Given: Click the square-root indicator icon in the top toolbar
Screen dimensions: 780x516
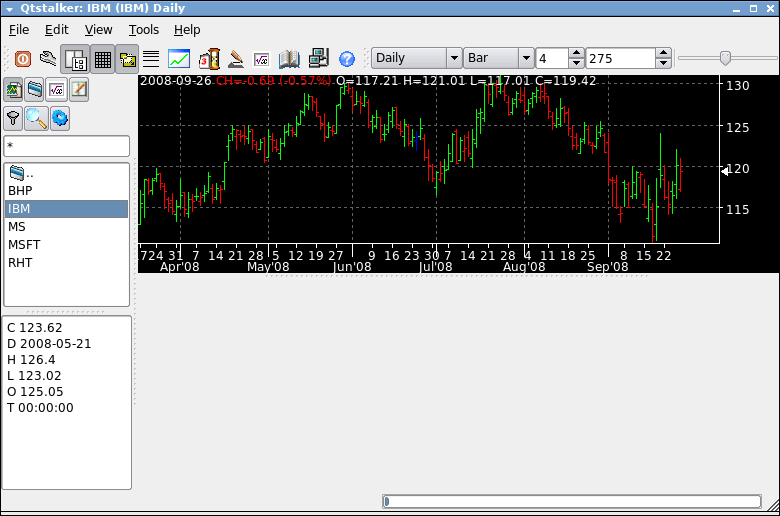Looking at the screenshot, I should (261, 60).
